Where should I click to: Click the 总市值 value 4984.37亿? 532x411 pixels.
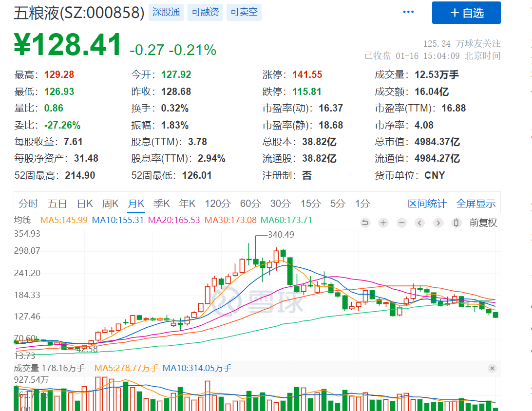pyautogui.click(x=437, y=142)
